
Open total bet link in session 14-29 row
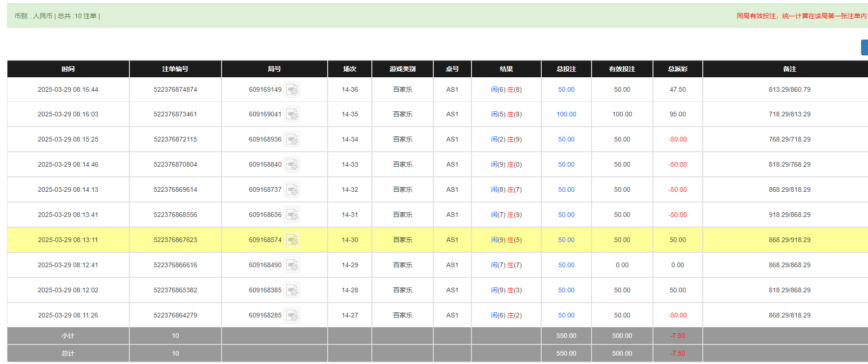pyautogui.click(x=566, y=265)
